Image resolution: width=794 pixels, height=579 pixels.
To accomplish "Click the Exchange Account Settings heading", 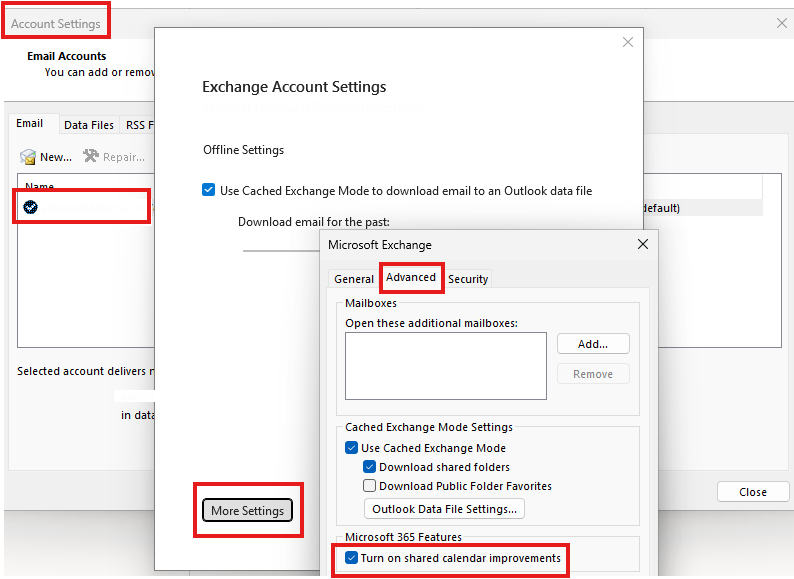I will point(294,87).
